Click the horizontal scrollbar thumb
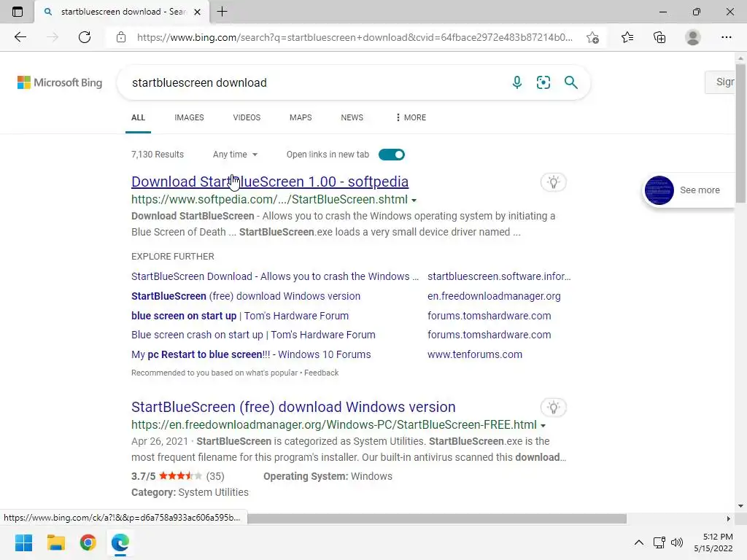Viewport: 747px width, 560px height. (x=437, y=518)
